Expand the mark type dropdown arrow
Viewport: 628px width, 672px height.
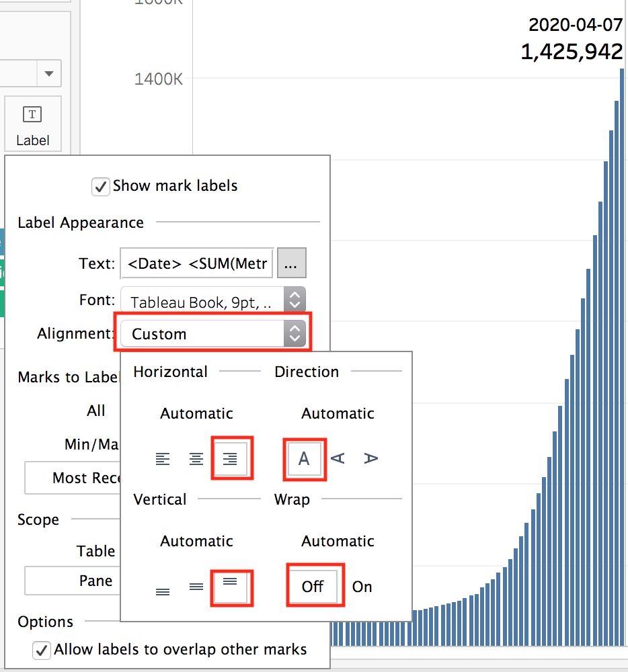(49, 73)
